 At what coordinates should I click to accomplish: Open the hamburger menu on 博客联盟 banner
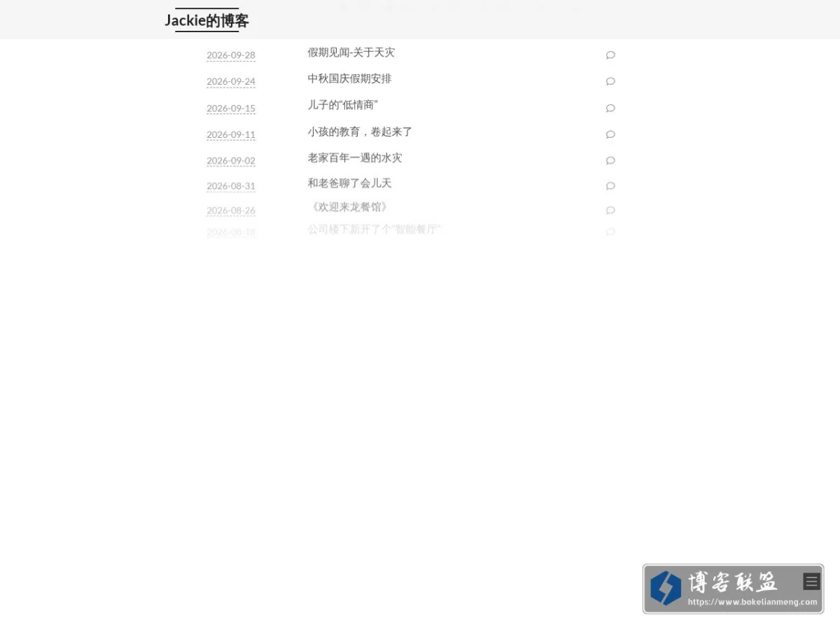811,582
